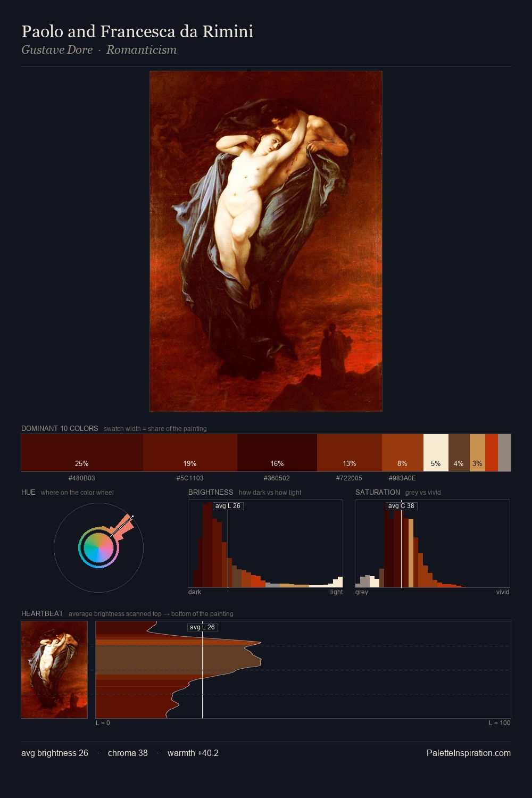Click the 'L = 0' axis label
The image size is (532, 798).
[103, 723]
